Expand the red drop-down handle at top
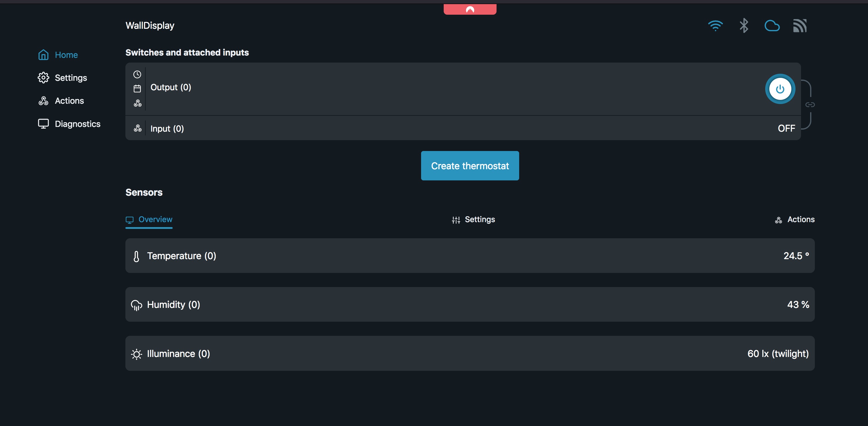The image size is (868, 426). [x=470, y=9]
